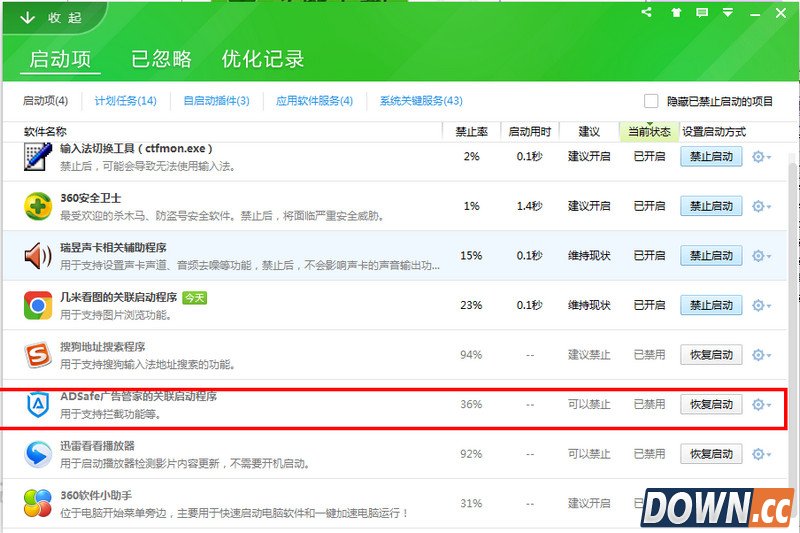Select the 启动项(4) sub-tab
This screenshot has height=533, width=800.
[x=45, y=100]
